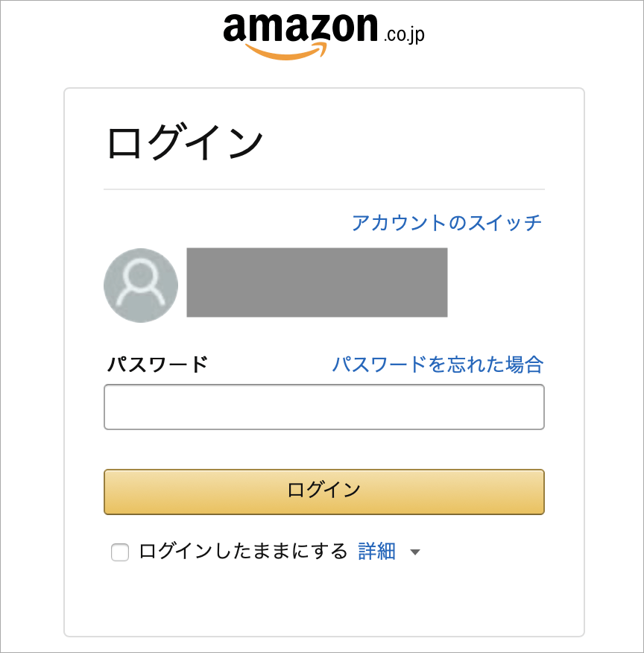The height and width of the screenshot is (653, 644).
Task: Click the disclosure triangle next to 詳細
Action: point(414,552)
